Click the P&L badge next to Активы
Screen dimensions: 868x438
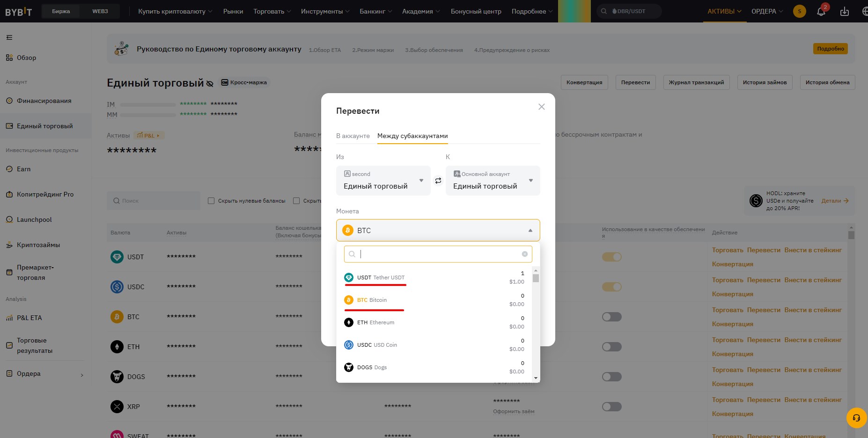[x=149, y=136]
